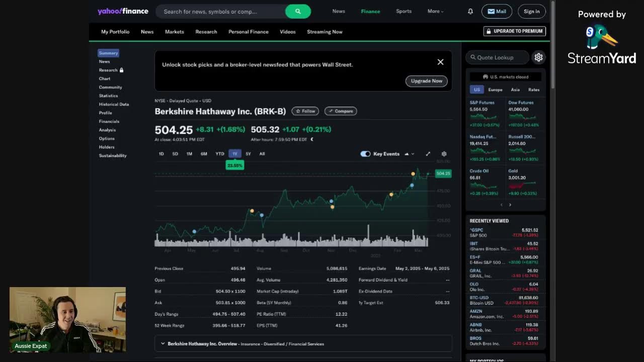Go to previous markets page arrow

pos(501,205)
